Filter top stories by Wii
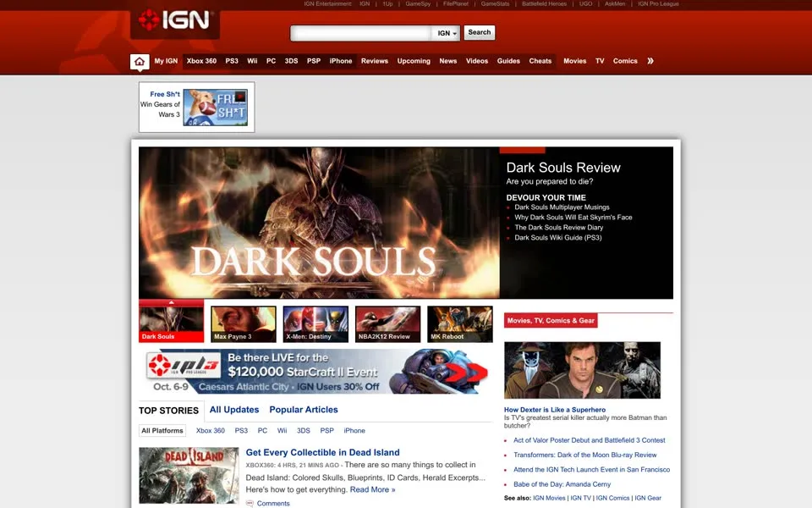812x508 pixels. (x=282, y=431)
